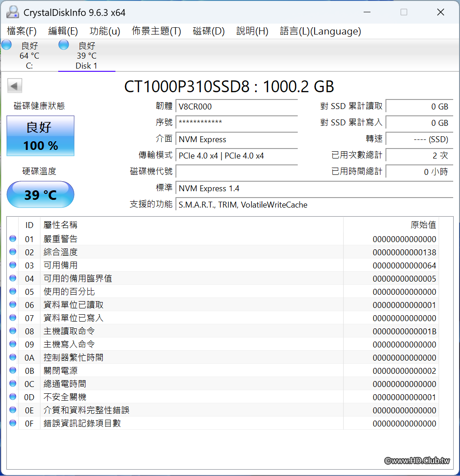The image size is (460, 476).
Task: Click the 良好 100 % health status button
Action: click(x=40, y=136)
